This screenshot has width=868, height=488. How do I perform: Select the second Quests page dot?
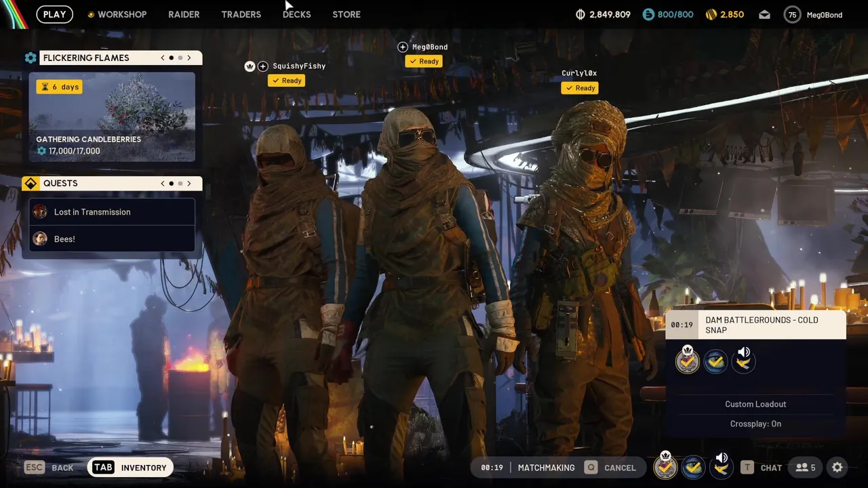[x=180, y=183]
